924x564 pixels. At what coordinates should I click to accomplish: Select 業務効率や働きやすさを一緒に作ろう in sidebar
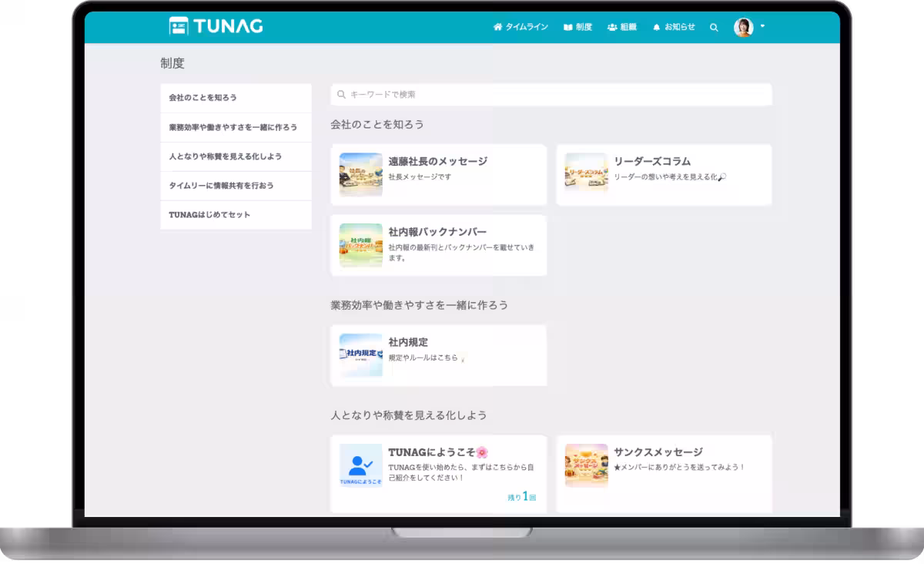[x=236, y=127]
